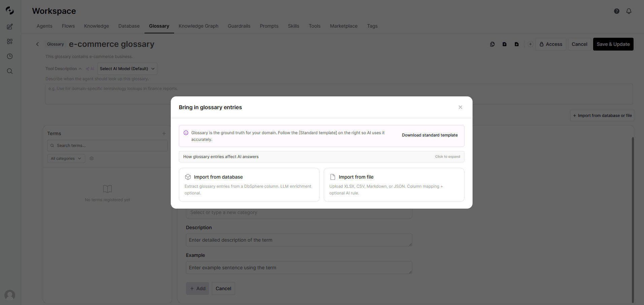
Task: Switch to the Knowledge Graph tab
Action: click(198, 26)
